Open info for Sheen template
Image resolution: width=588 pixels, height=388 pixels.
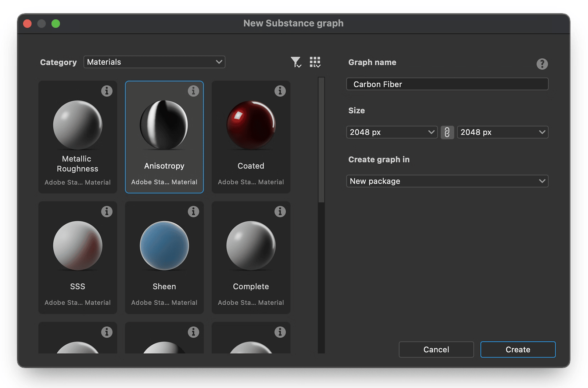tap(193, 211)
